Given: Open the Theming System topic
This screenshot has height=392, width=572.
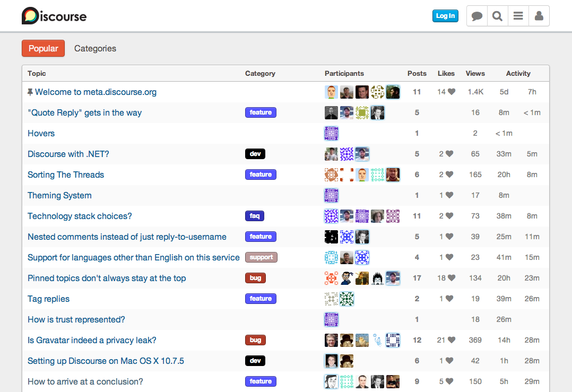Looking at the screenshot, I should pos(59,195).
